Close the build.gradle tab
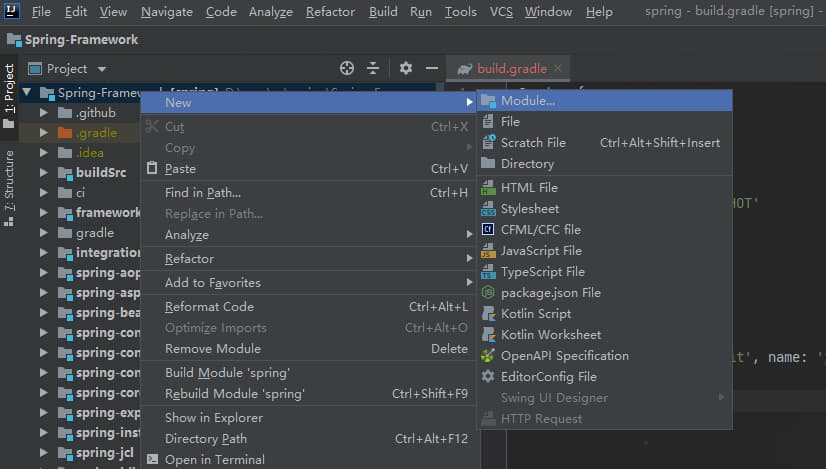 point(558,69)
